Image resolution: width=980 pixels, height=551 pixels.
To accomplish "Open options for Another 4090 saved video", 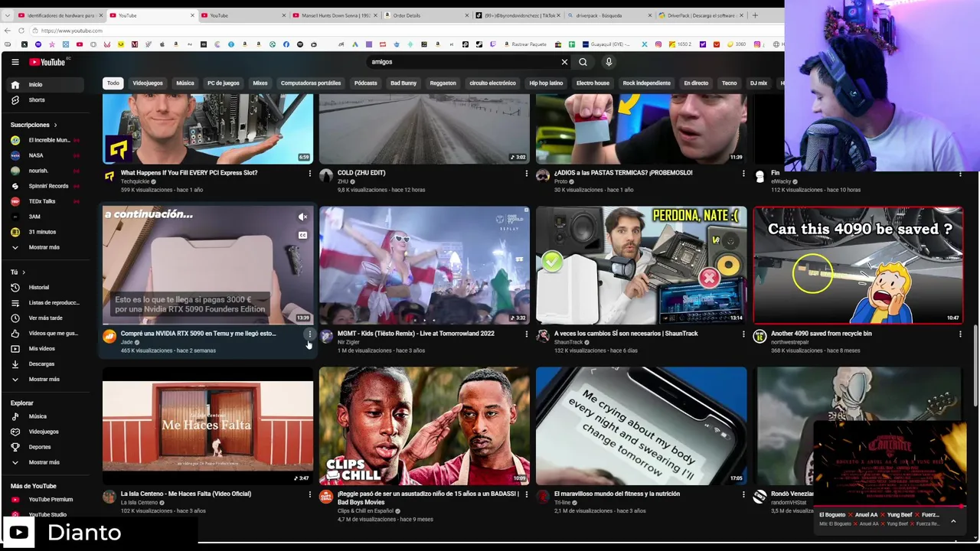I will (x=960, y=334).
